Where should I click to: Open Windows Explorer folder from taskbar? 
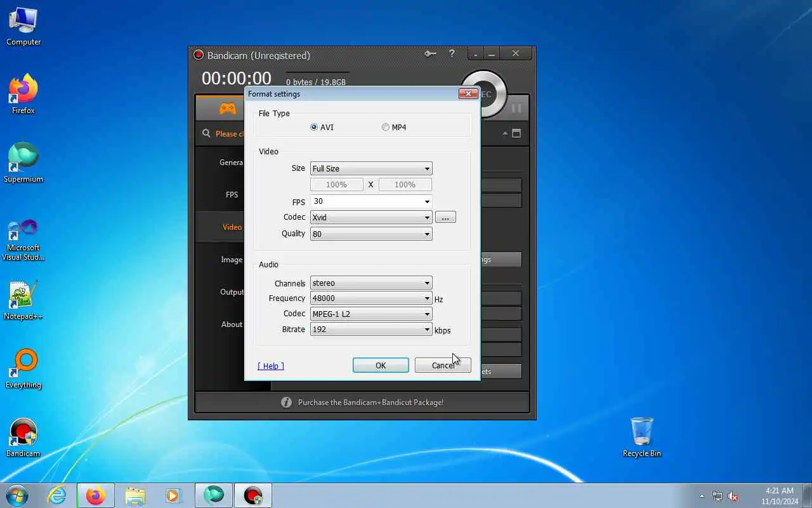(134, 495)
